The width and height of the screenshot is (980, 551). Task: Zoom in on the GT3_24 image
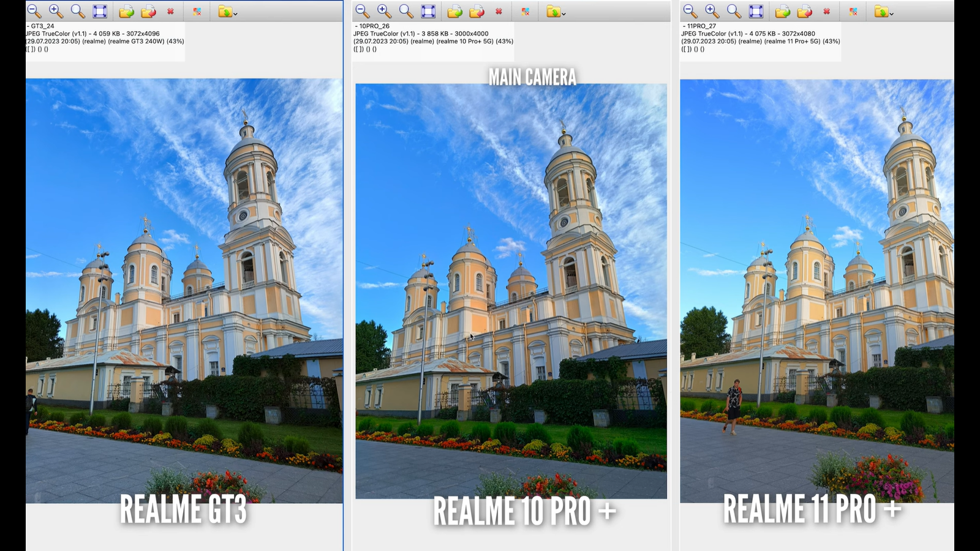[56, 11]
